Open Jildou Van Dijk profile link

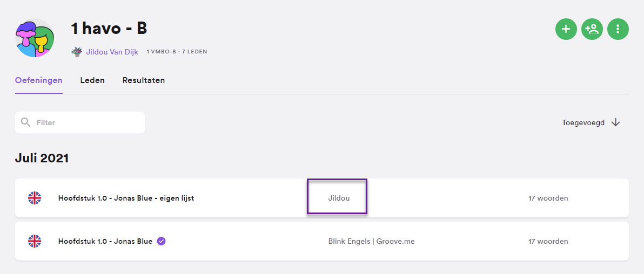tap(112, 52)
